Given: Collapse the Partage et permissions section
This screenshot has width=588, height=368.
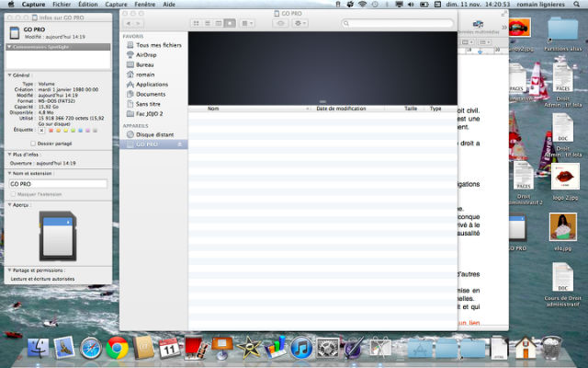Looking at the screenshot, I should [9, 270].
